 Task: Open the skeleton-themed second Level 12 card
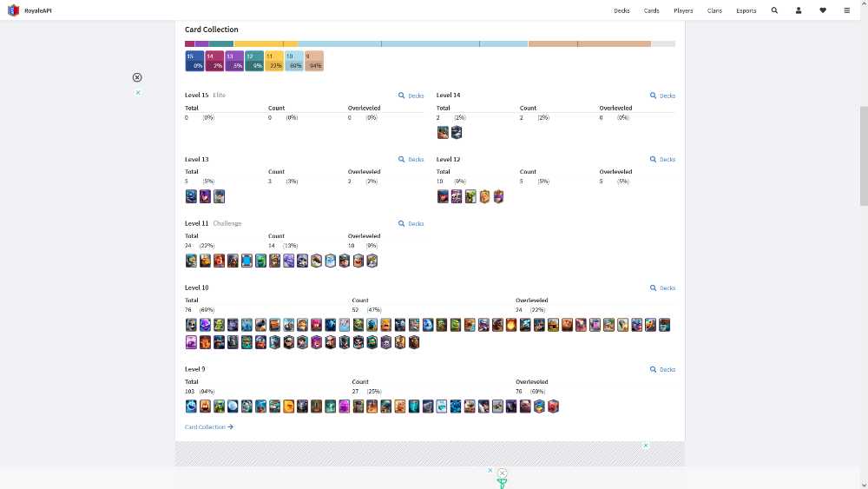pyautogui.click(x=457, y=196)
